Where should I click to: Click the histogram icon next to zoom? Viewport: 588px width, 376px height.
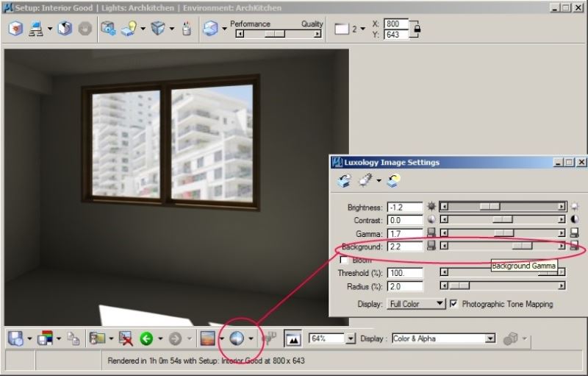click(293, 338)
